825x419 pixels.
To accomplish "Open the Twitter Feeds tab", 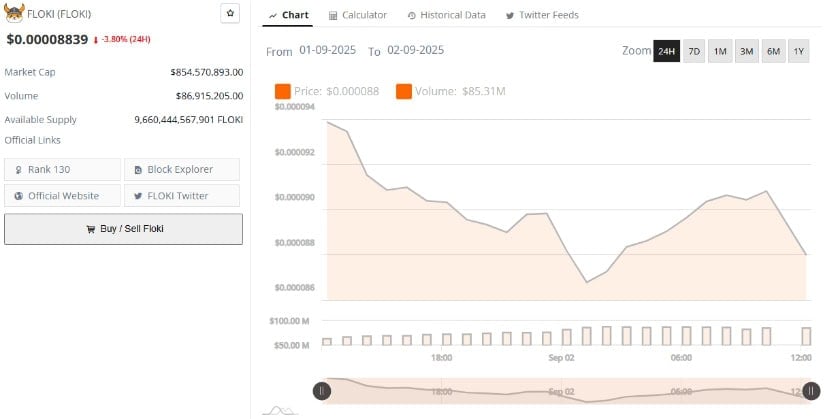I will [542, 15].
